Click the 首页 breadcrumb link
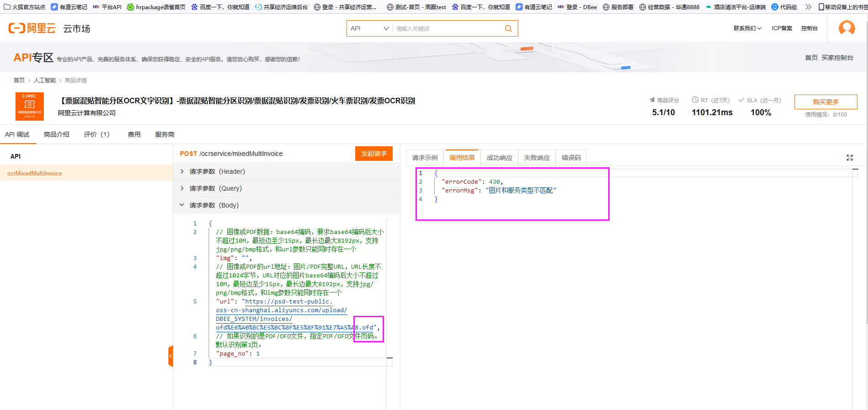Viewport: 868px width, 410px height. (19, 80)
